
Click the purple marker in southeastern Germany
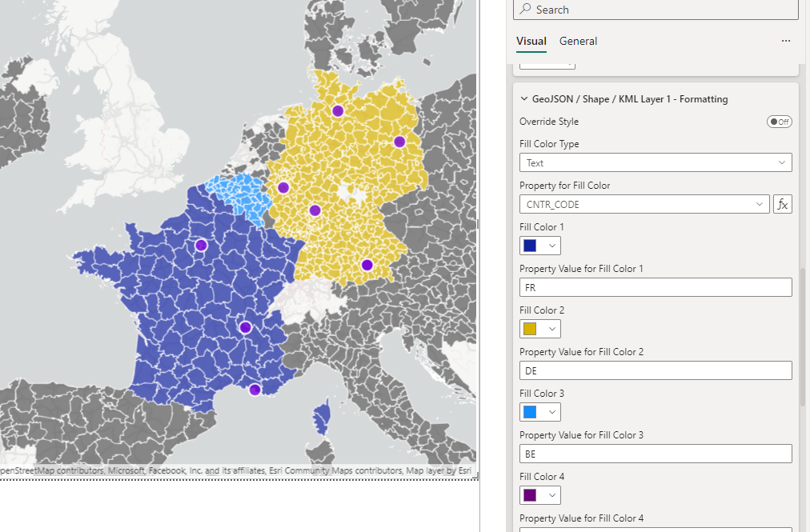(x=367, y=265)
